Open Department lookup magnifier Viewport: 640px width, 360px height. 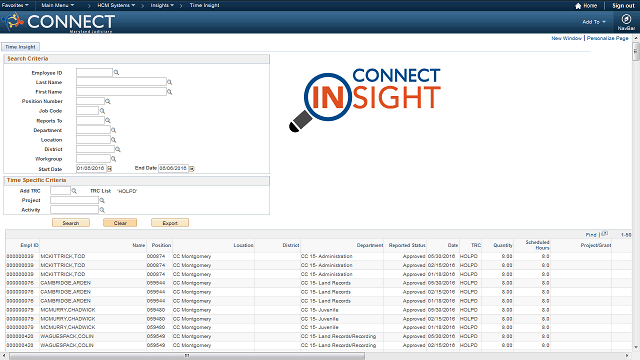113,130
